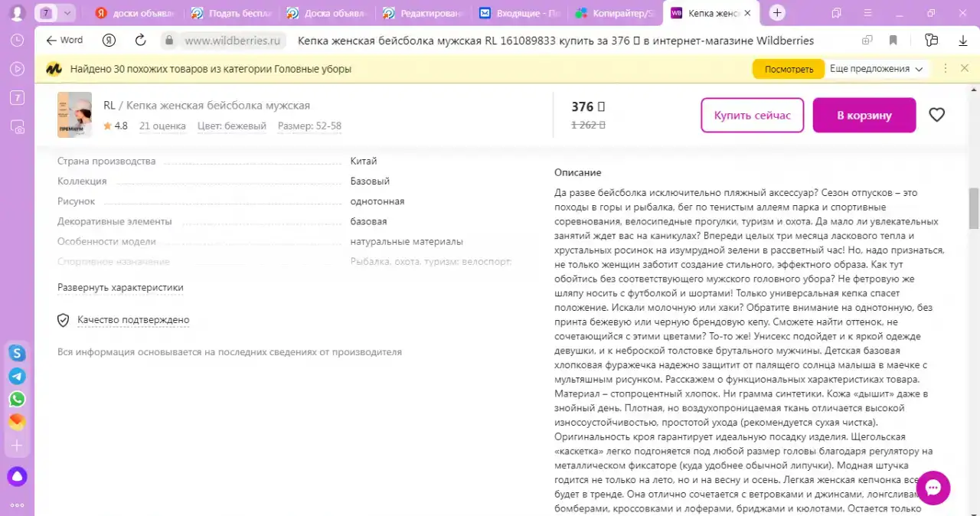980x516 pixels.
Task: Dismiss the yellow similar-products banner
Action: (965, 68)
